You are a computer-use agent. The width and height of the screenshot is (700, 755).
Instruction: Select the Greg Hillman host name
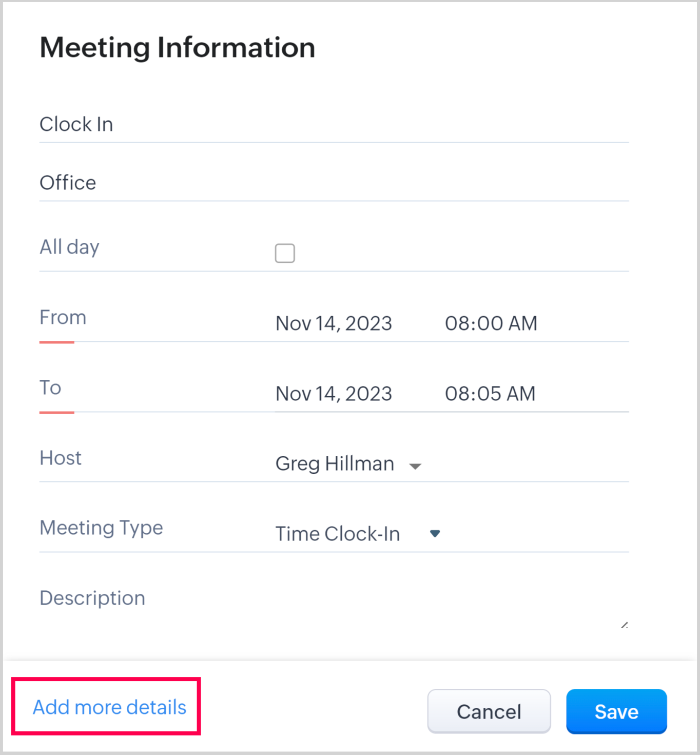pyautogui.click(x=335, y=463)
